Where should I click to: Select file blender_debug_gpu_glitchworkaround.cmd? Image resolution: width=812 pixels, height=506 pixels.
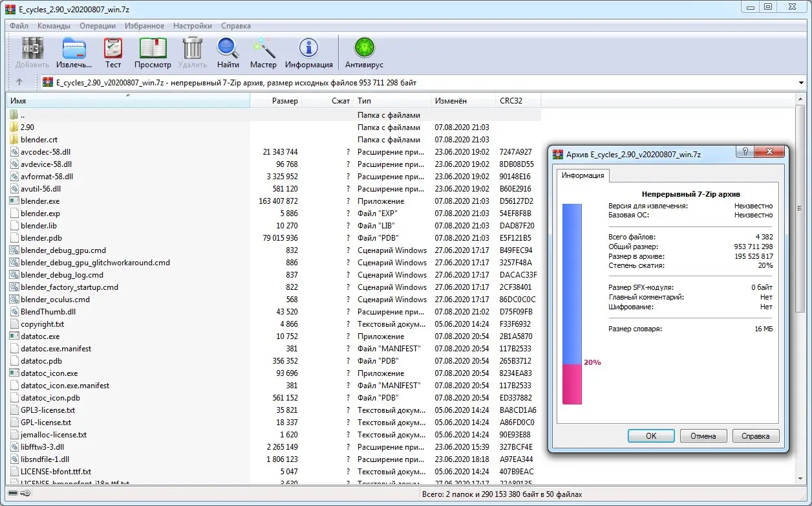[x=95, y=263]
